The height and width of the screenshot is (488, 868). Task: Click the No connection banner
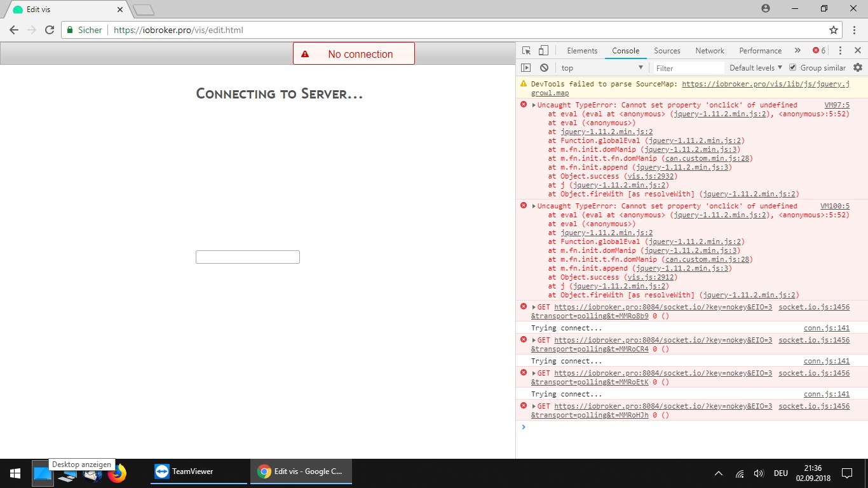(x=354, y=53)
